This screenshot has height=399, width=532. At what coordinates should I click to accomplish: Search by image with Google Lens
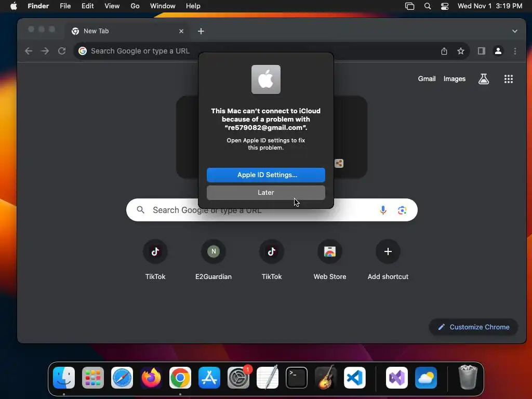[x=402, y=210]
